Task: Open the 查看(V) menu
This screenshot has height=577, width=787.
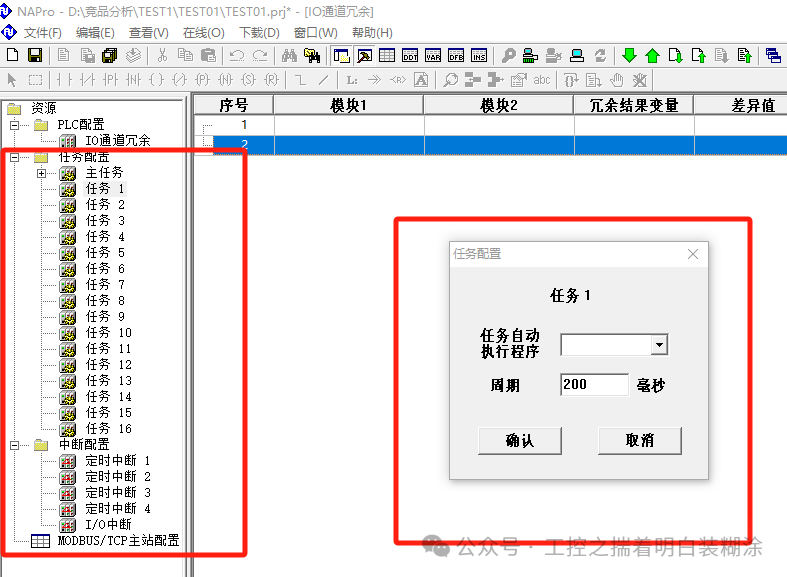Action: (x=148, y=33)
